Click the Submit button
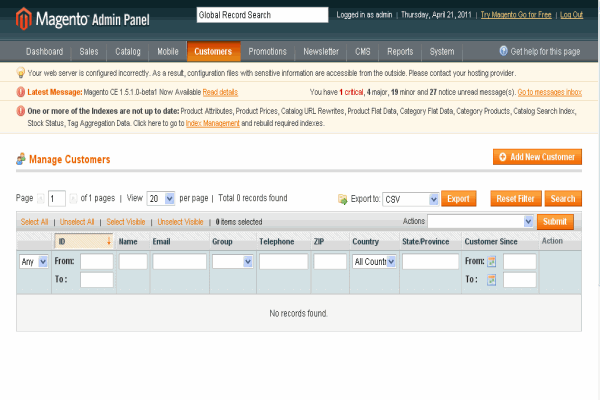600x400 pixels. [555, 221]
